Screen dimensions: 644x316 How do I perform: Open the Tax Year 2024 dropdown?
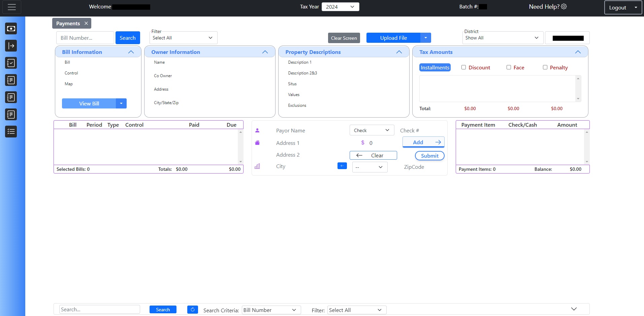341,7
